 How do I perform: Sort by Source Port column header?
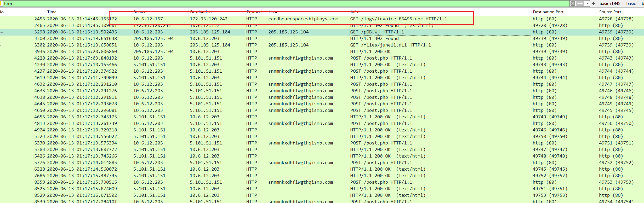pos(610,12)
